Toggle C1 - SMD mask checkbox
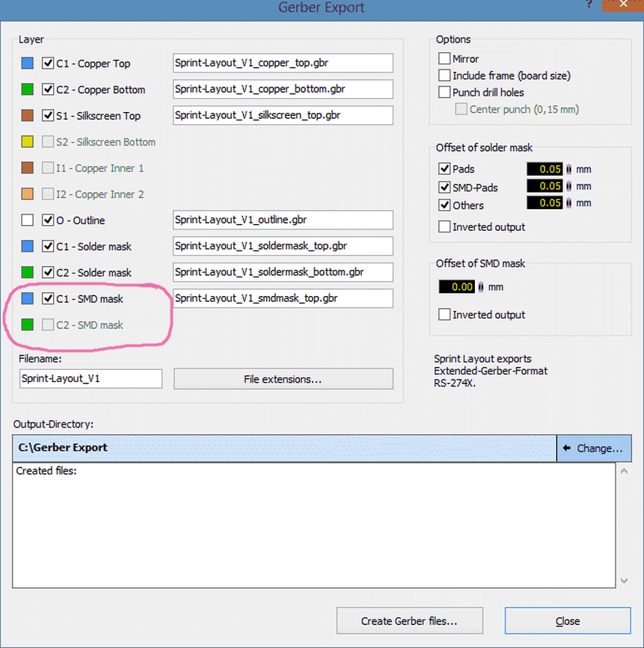Screen dimensions: 644x648 48,298
